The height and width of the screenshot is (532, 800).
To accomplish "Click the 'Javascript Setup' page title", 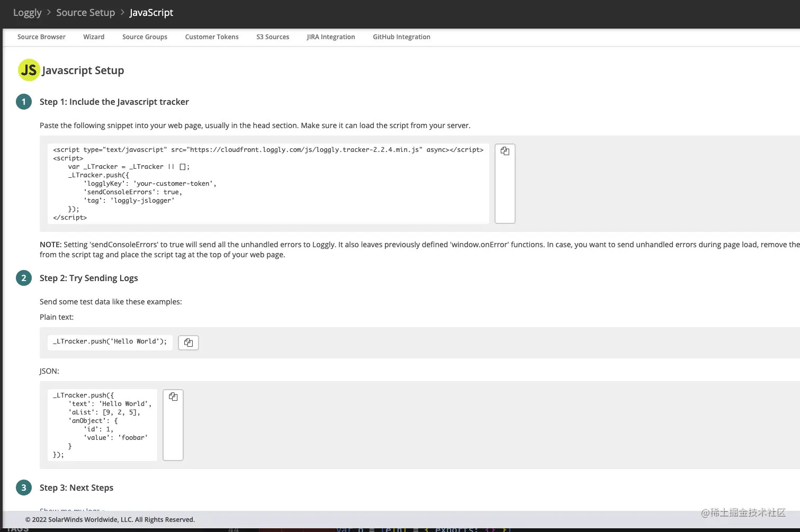I will click(x=83, y=70).
